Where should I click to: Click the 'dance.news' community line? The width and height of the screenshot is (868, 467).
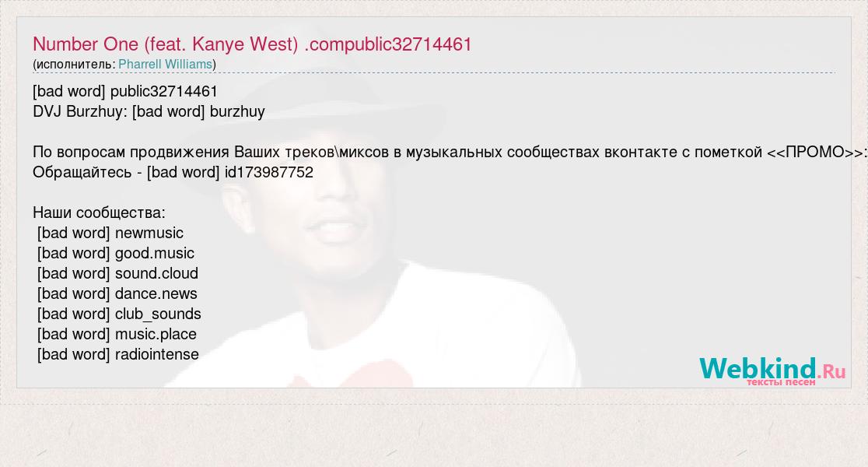(x=117, y=293)
